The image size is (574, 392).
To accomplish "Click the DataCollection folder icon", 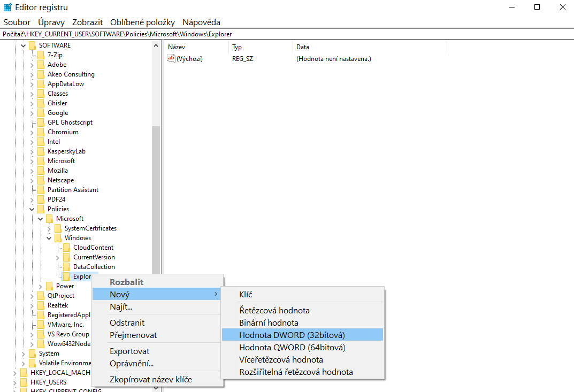I will [x=66, y=267].
